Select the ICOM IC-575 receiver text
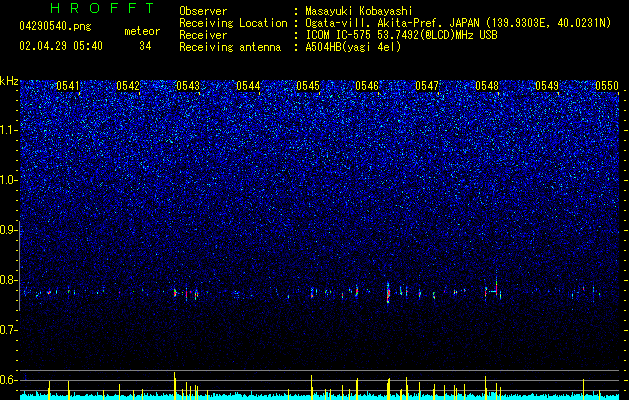 coord(401,35)
